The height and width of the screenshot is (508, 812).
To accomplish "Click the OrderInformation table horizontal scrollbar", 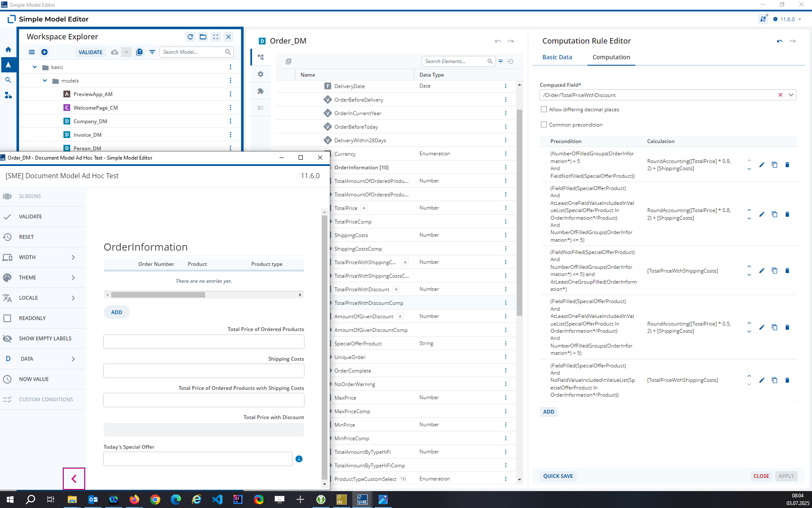I will click(x=158, y=295).
